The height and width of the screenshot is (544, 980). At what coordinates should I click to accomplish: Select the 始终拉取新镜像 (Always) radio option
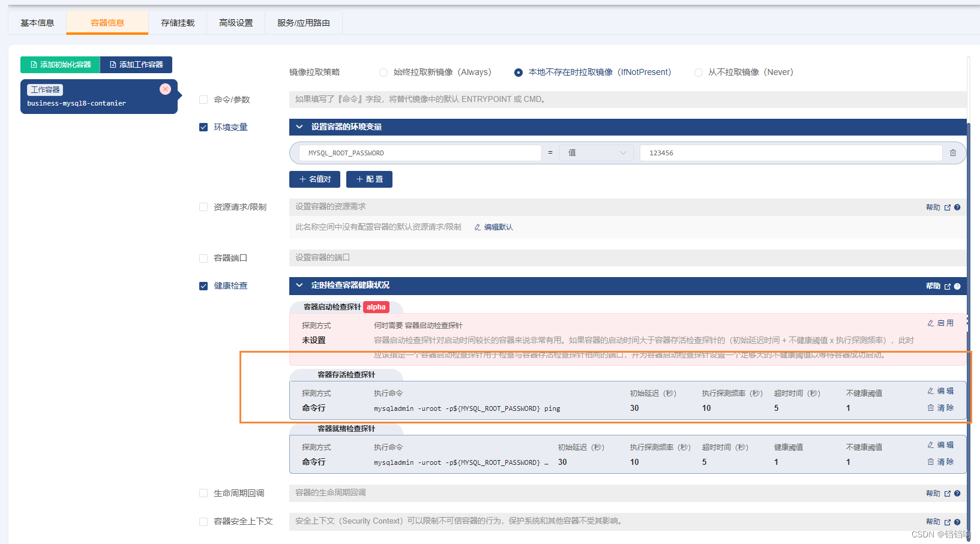pyautogui.click(x=383, y=73)
